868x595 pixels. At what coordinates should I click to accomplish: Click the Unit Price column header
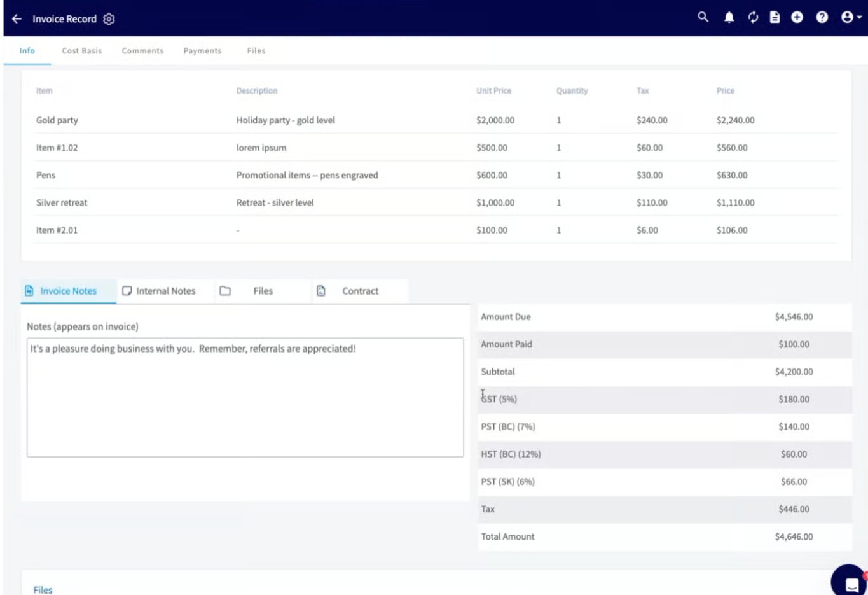click(x=494, y=91)
